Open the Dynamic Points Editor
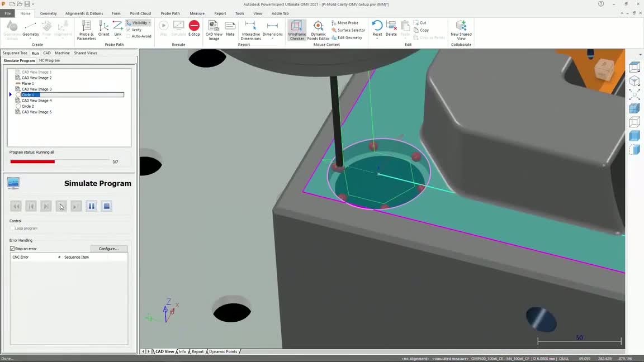The image size is (644, 362). point(318,30)
